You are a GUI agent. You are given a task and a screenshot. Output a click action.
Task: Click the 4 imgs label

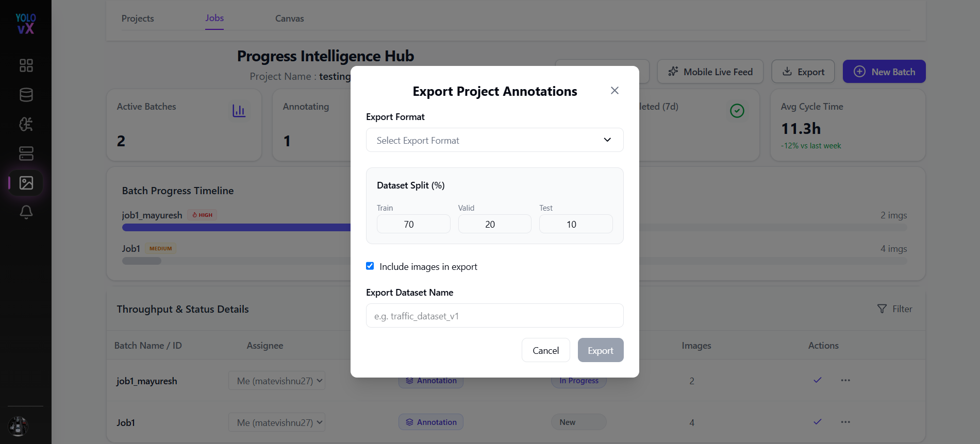point(894,249)
